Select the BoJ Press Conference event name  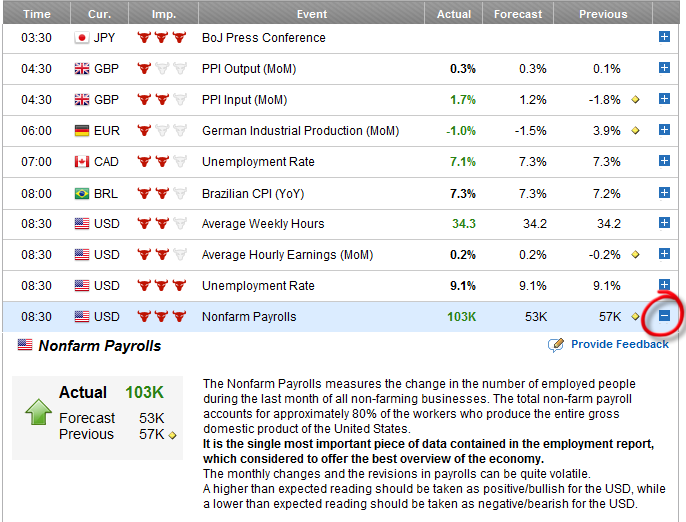tap(264, 38)
